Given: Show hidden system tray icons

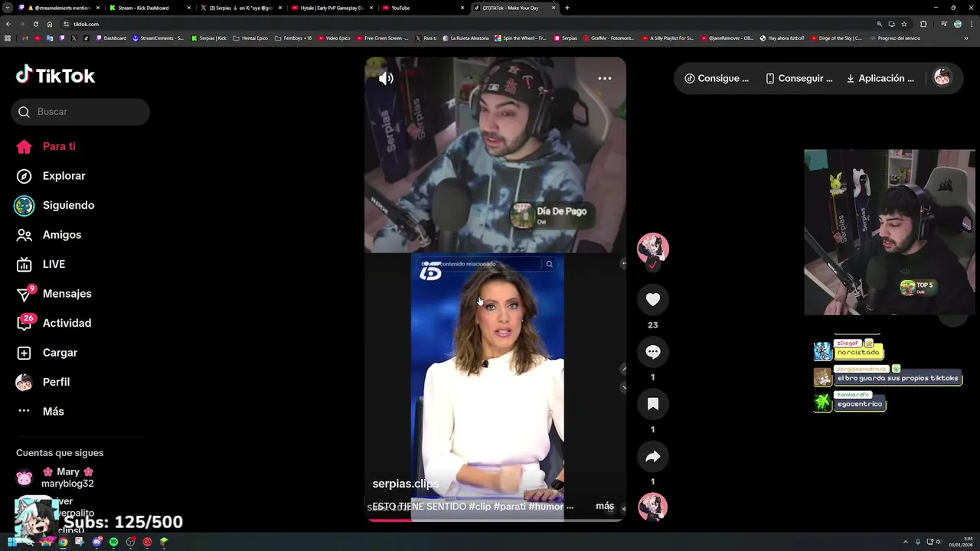Looking at the screenshot, I should [906, 542].
